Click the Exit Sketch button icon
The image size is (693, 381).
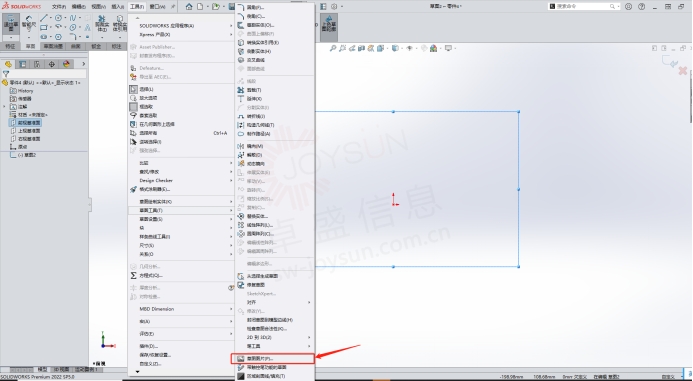11,23
